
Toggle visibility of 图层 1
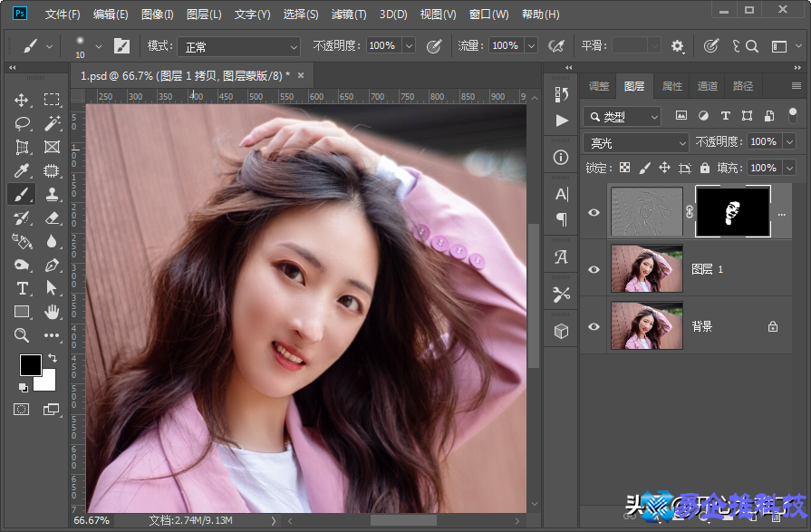coord(594,269)
